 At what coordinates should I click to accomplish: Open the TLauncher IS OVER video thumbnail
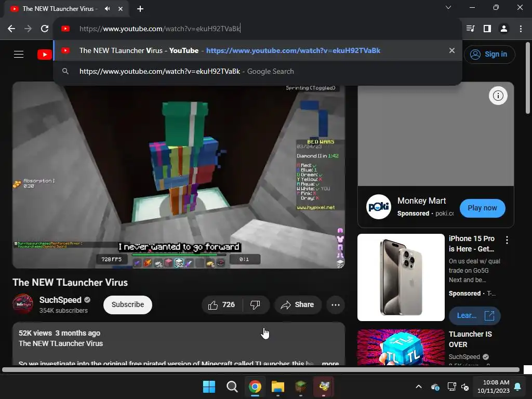(401, 347)
